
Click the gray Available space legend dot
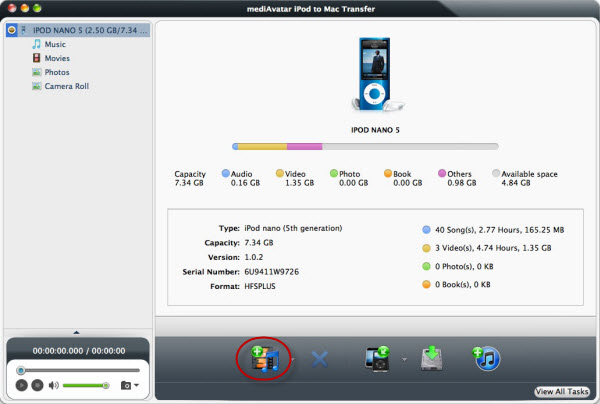point(496,173)
